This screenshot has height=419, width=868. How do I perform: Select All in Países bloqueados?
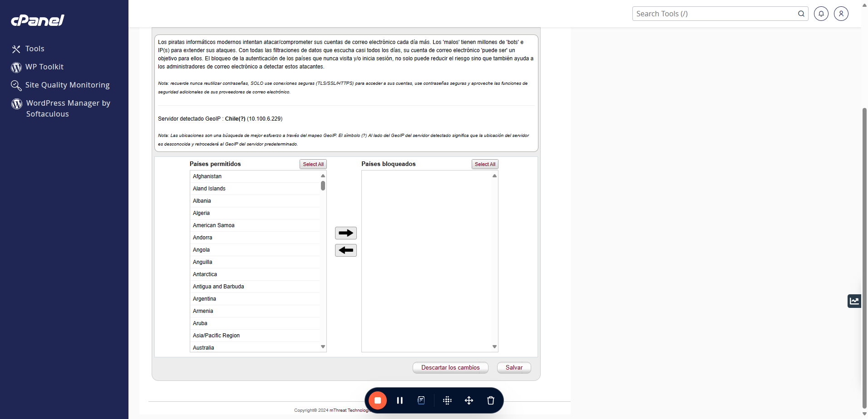point(485,164)
